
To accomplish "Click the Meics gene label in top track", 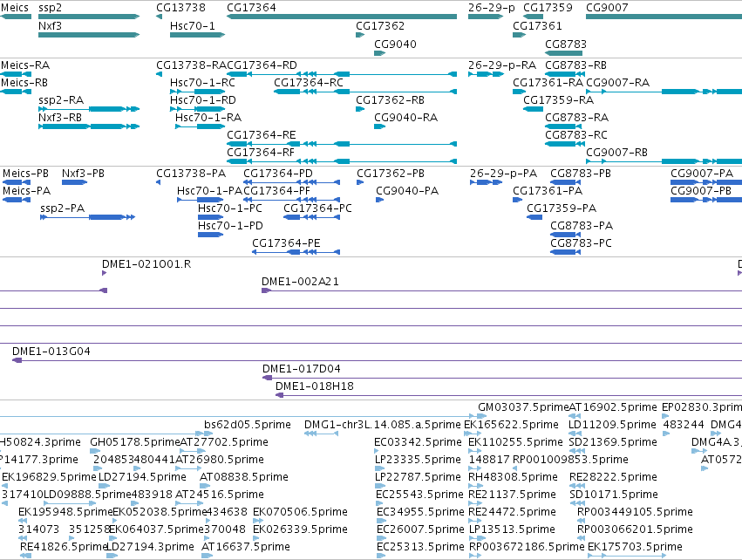I will 15,8.
